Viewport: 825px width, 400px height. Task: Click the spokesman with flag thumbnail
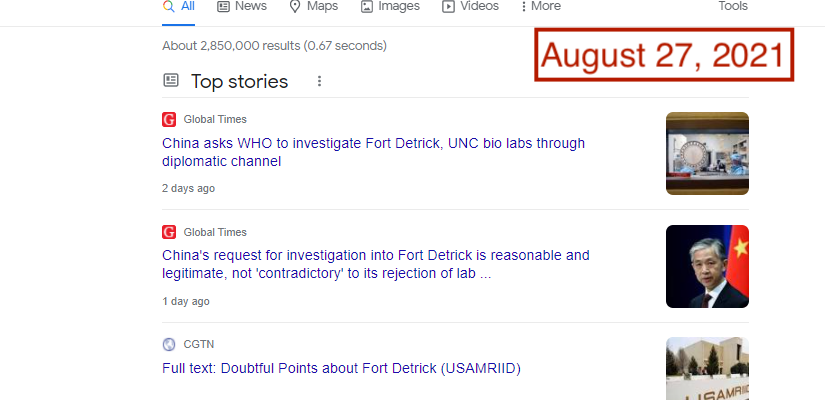707,266
